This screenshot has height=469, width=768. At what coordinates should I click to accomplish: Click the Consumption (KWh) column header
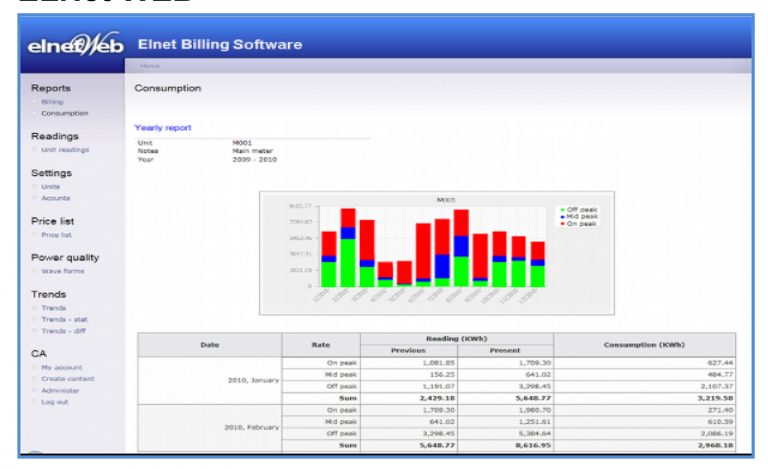click(643, 345)
